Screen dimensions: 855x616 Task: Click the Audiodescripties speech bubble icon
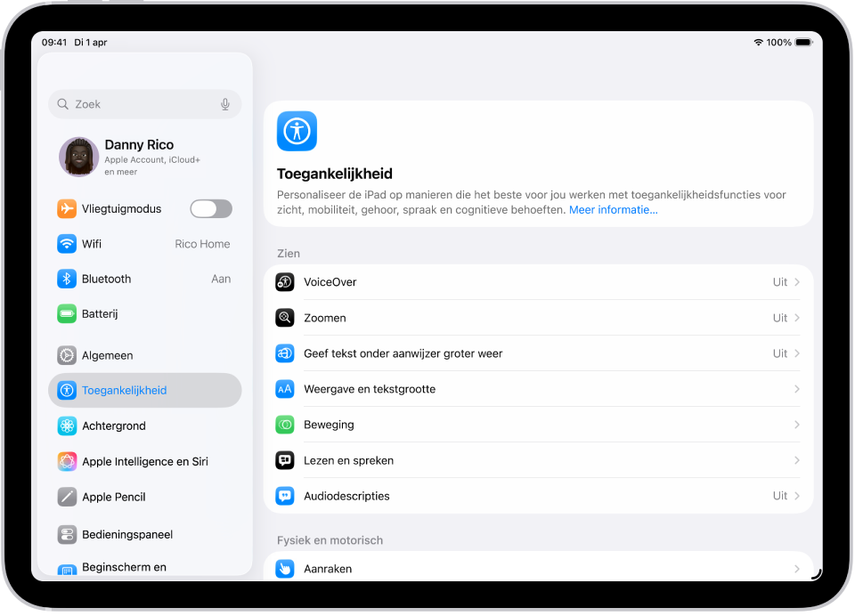(285, 496)
